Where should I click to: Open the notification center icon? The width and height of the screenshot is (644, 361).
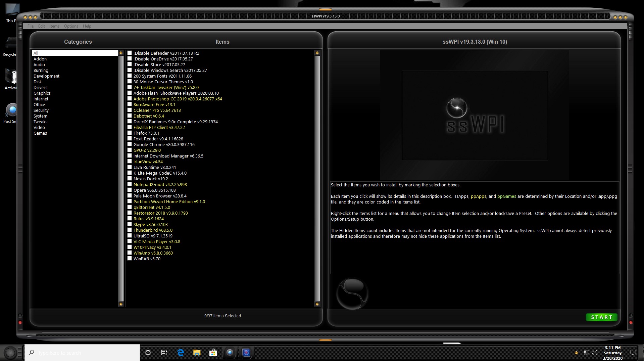point(633,353)
